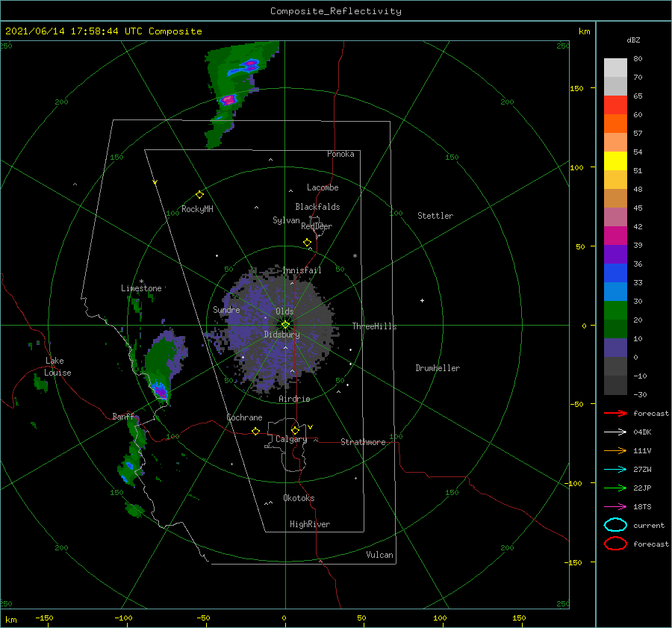Select the cyan 27ZW arrow icon
The width and height of the screenshot is (672, 628).
click(615, 470)
